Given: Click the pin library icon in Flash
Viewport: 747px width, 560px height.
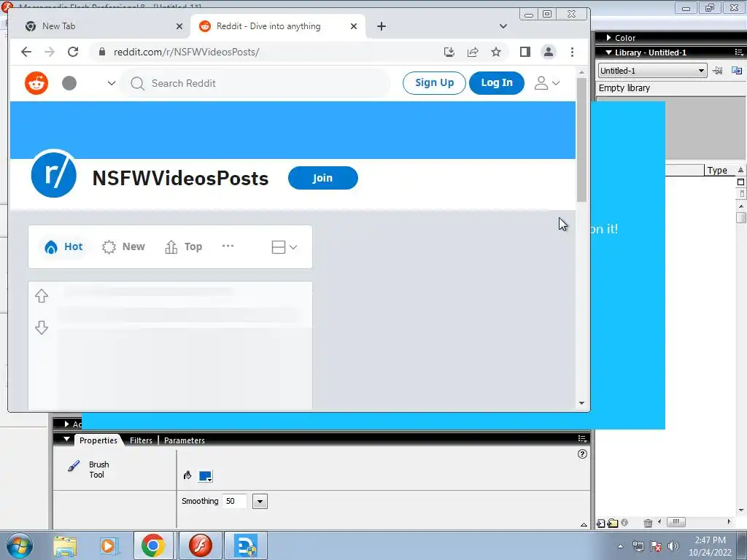Looking at the screenshot, I should 718,71.
